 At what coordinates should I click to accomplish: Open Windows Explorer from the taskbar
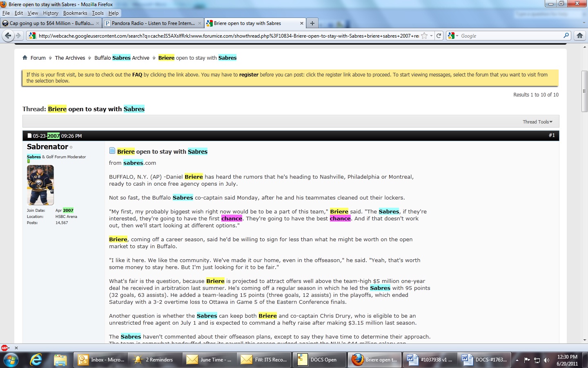tap(60, 360)
